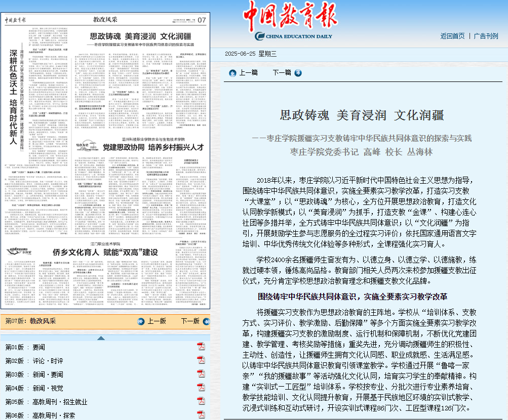The width and height of the screenshot is (508, 420).
Task: Click the 下一篇 next article text link
Action: [283, 73]
